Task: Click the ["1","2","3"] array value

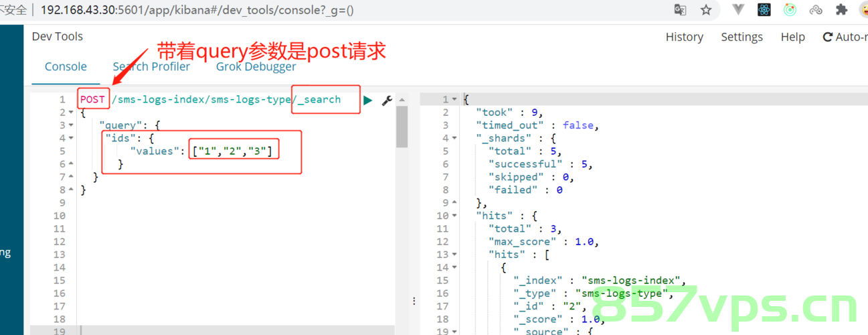Action: click(x=233, y=151)
